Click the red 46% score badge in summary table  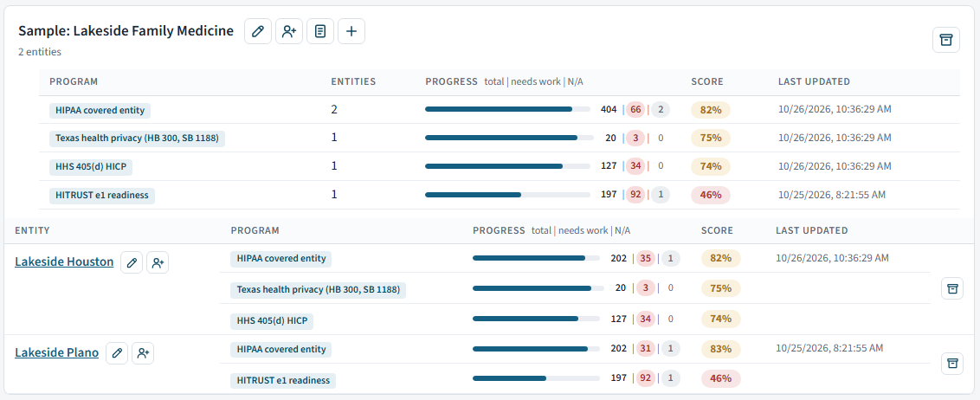(711, 195)
